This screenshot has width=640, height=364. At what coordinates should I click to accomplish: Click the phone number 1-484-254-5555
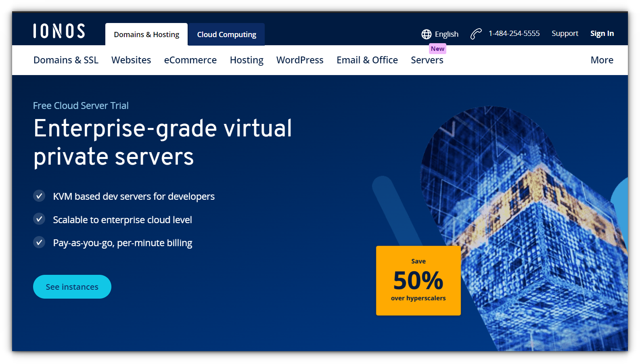[x=514, y=33]
